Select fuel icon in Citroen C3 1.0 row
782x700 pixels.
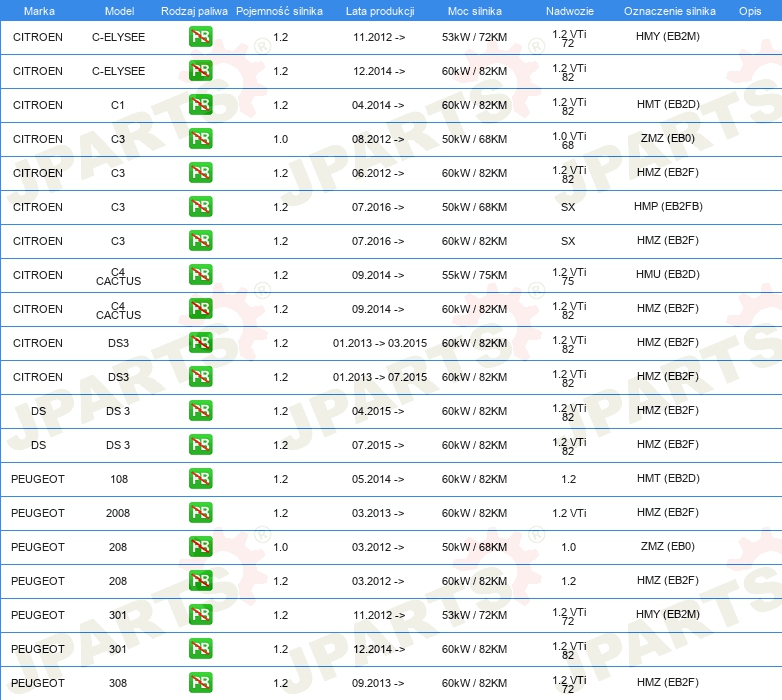[200, 139]
